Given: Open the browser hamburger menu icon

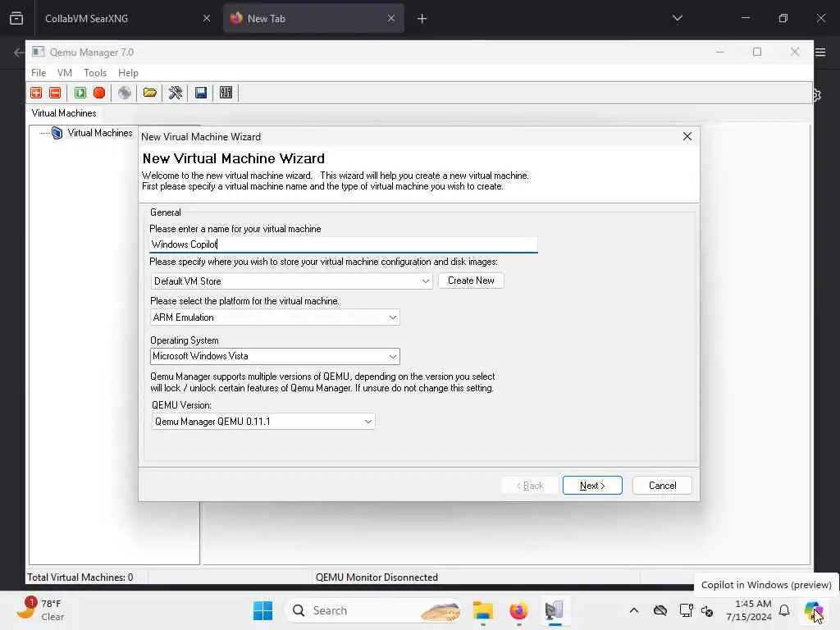Looking at the screenshot, I should [x=820, y=52].
